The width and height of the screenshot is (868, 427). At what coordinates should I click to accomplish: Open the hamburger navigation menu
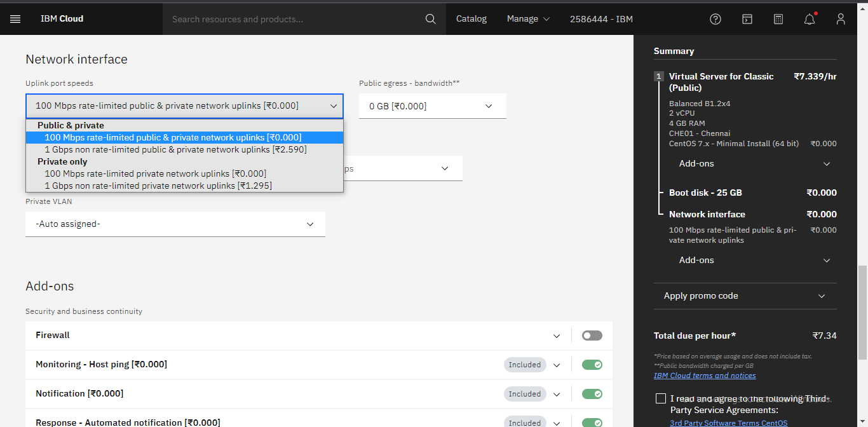coord(15,18)
